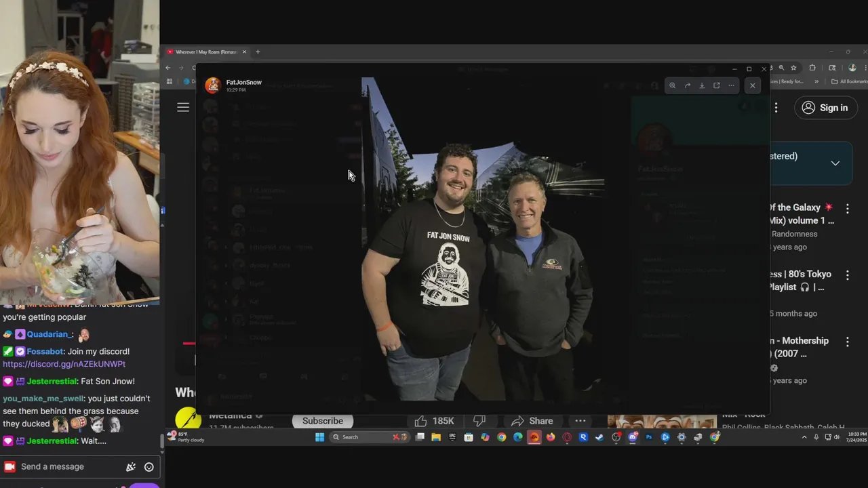Bookmark this page with the star icon
This screenshot has height=488, width=868.
pyautogui.click(x=793, y=68)
